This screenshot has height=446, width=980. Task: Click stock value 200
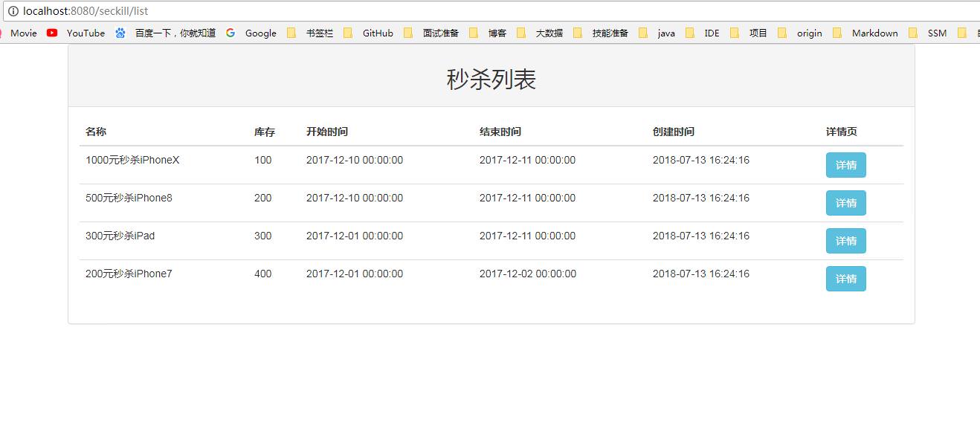pos(263,198)
